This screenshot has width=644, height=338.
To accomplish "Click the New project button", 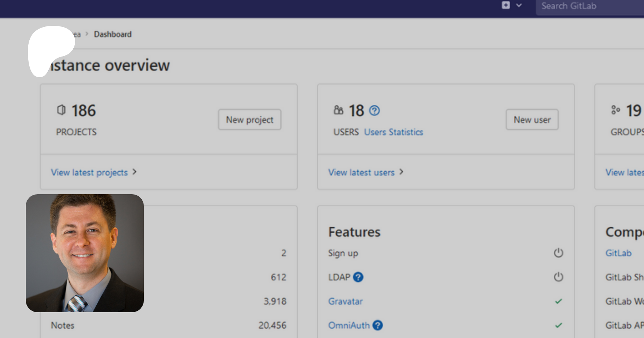I will click(249, 120).
